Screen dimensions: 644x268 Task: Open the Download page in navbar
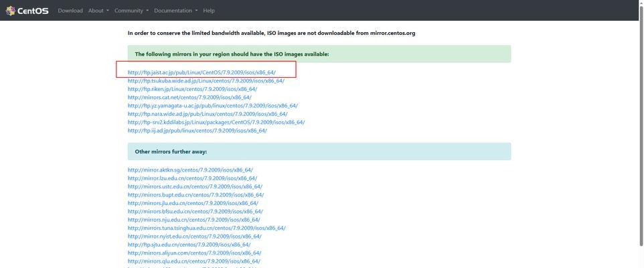70,11
